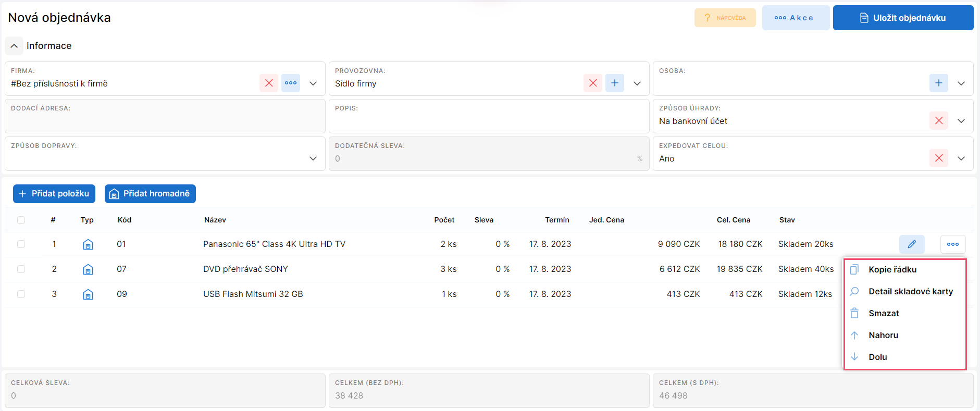
Task: Click type icon of DVD přehrávač row
Action: point(88,269)
